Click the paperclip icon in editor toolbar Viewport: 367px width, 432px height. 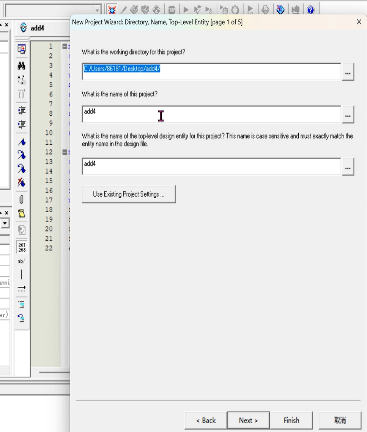(x=22, y=199)
